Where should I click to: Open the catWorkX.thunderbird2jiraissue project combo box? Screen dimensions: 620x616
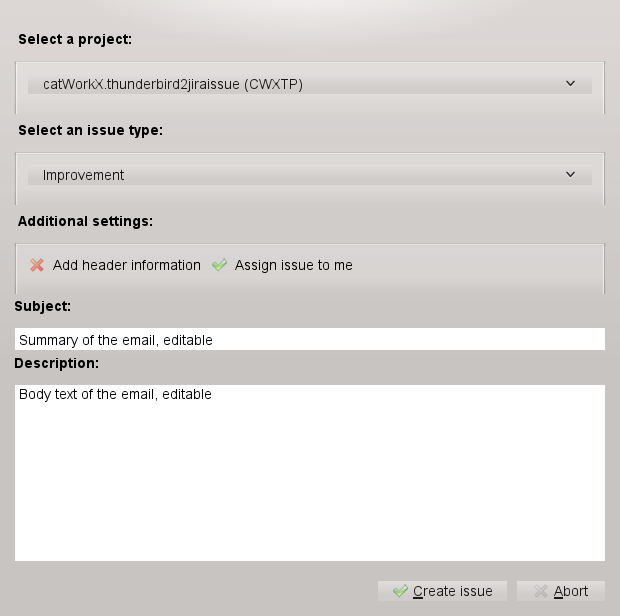[x=300, y=84]
